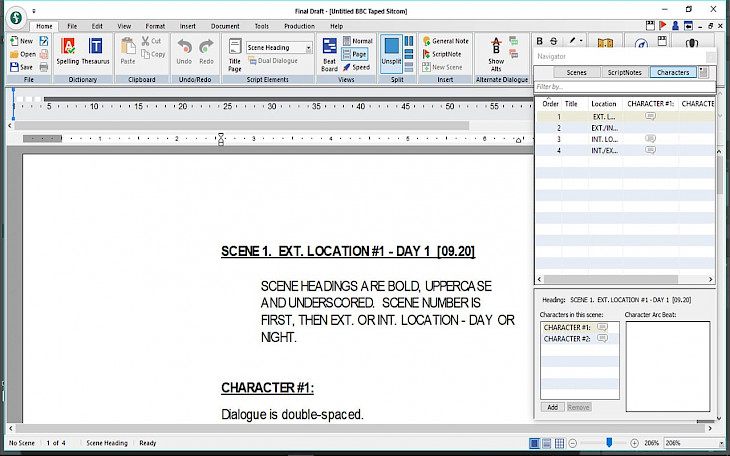Open the File menu

pos(72,26)
